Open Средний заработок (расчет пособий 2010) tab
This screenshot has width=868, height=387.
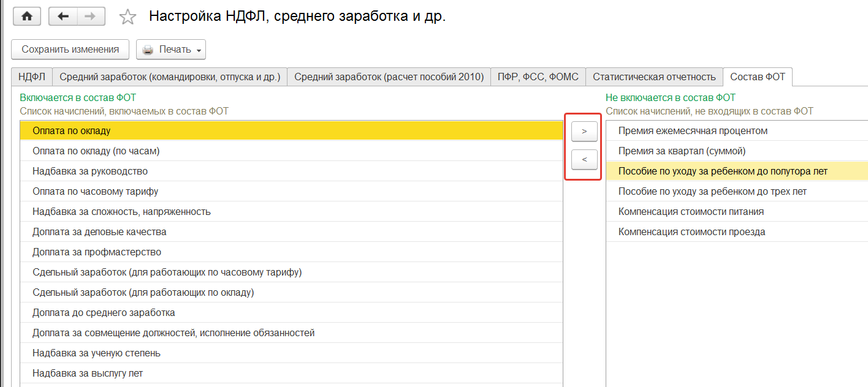[389, 77]
